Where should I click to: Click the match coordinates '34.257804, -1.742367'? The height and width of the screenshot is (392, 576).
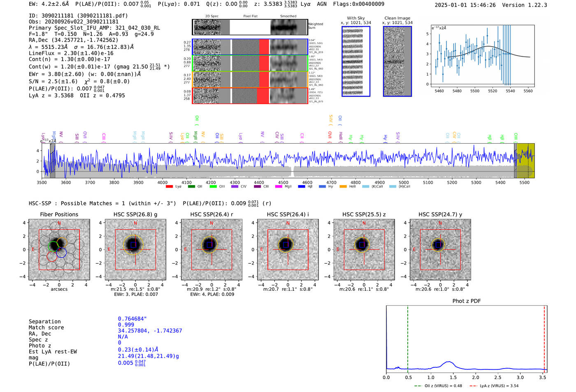click(150, 331)
